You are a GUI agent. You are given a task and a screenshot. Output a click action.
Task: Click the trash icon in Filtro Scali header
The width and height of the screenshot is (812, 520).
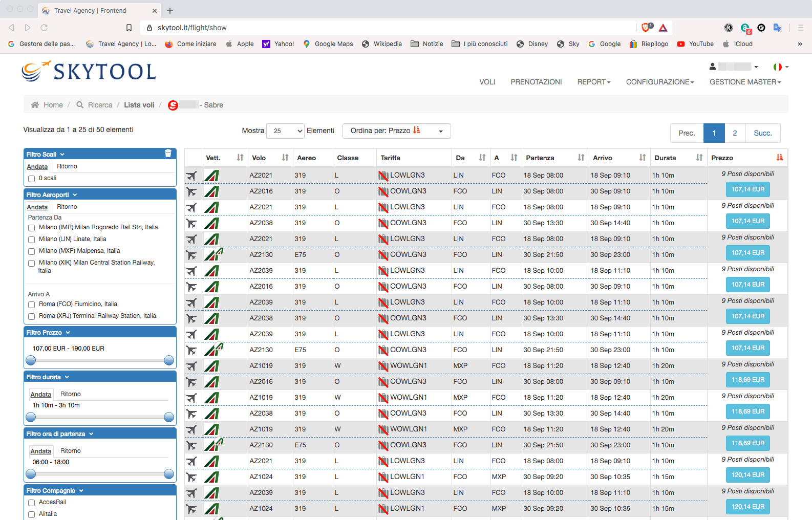[x=168, y=154]
